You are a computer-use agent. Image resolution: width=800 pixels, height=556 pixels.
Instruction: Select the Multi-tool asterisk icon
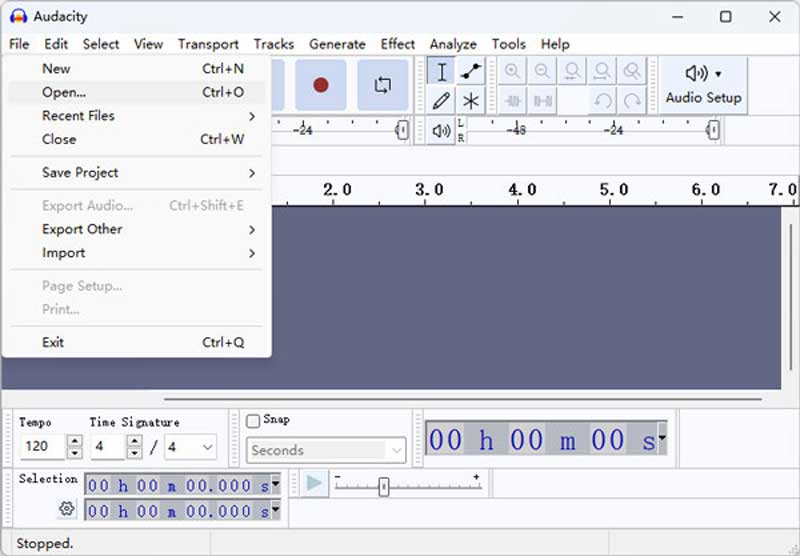pos(470,100)
